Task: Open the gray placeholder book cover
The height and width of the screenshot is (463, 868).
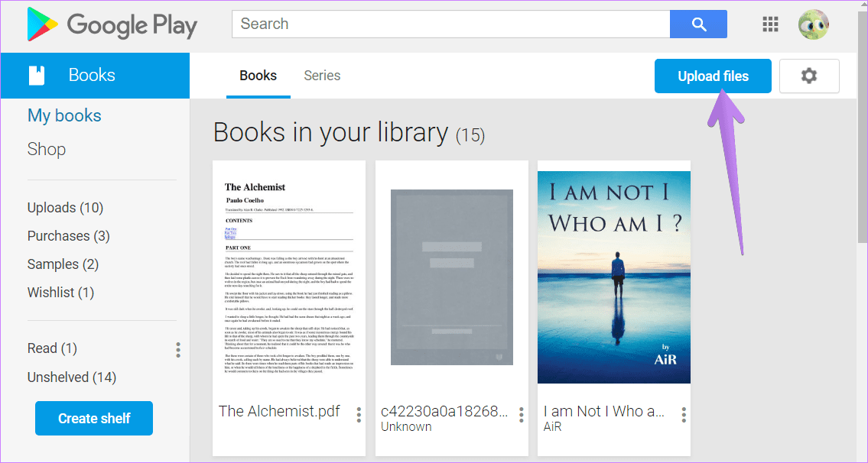Action: [x=452, y=277]
